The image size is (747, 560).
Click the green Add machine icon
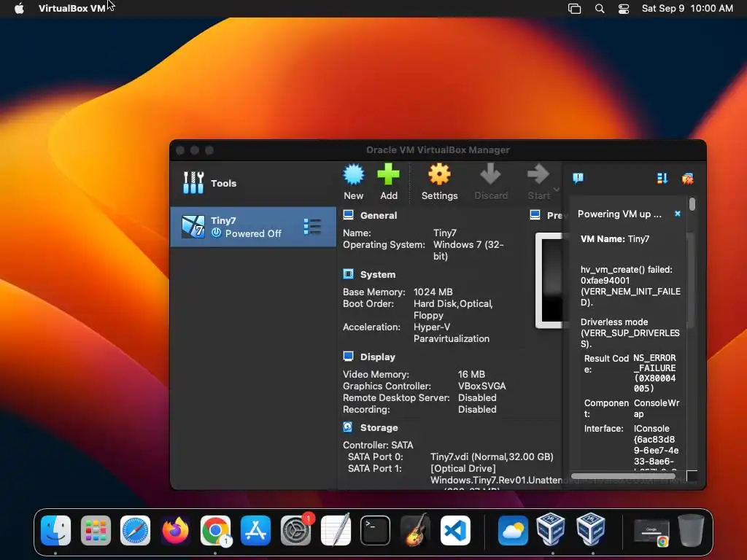pyautogui.click(x=388, y=174)
